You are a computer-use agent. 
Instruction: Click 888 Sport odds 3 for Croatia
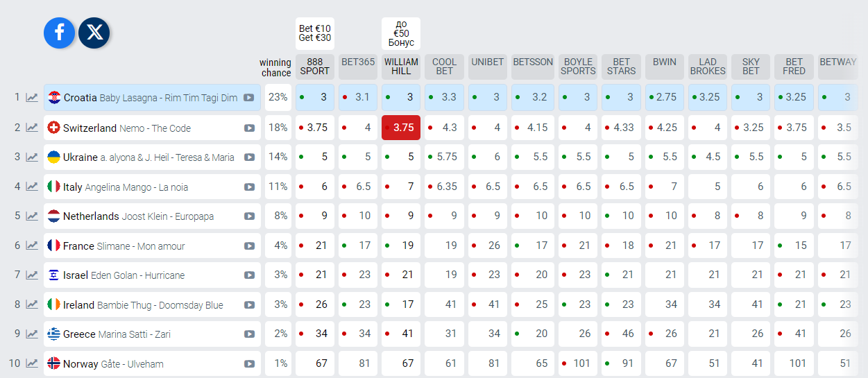[315, 98]
